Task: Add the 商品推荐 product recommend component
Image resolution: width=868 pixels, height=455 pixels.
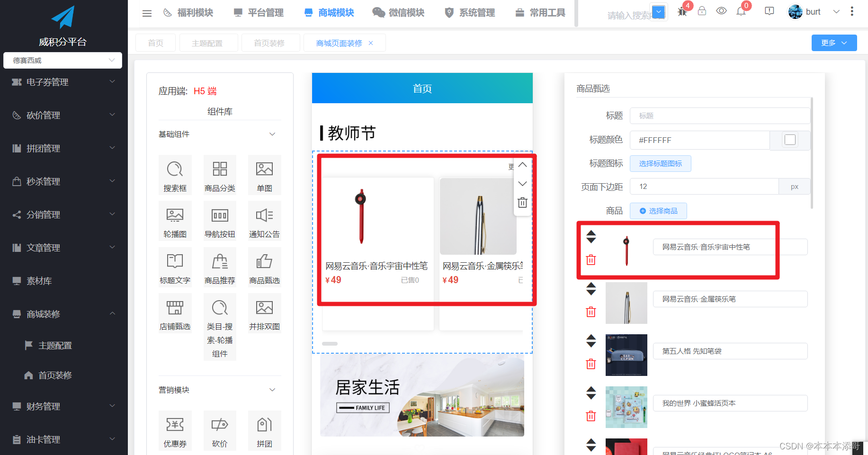Action: (x=220, y=267)
